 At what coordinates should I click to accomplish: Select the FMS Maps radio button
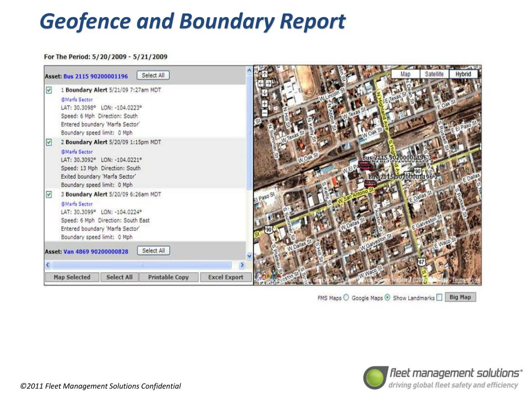pos(345,298)
